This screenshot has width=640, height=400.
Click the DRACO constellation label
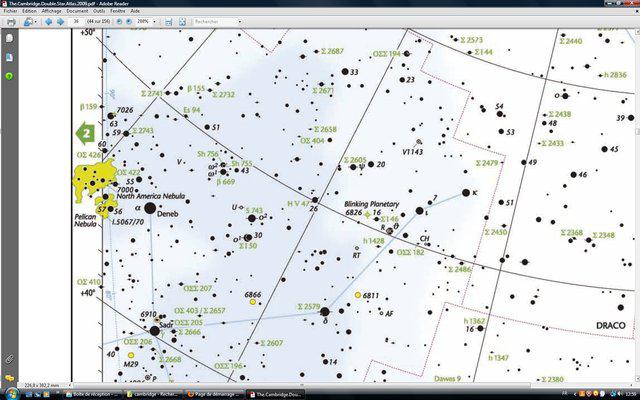coord(611,325)
